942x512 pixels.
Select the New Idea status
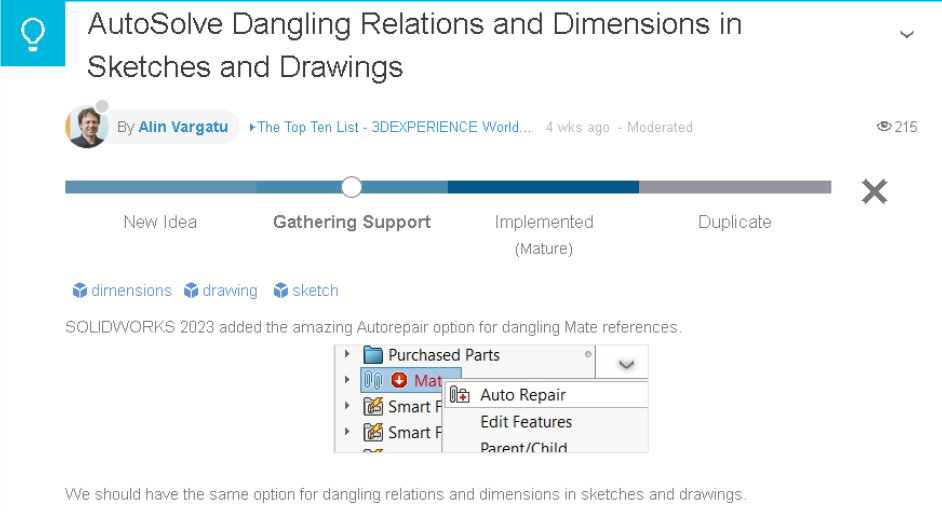click(x=160, y=222)
